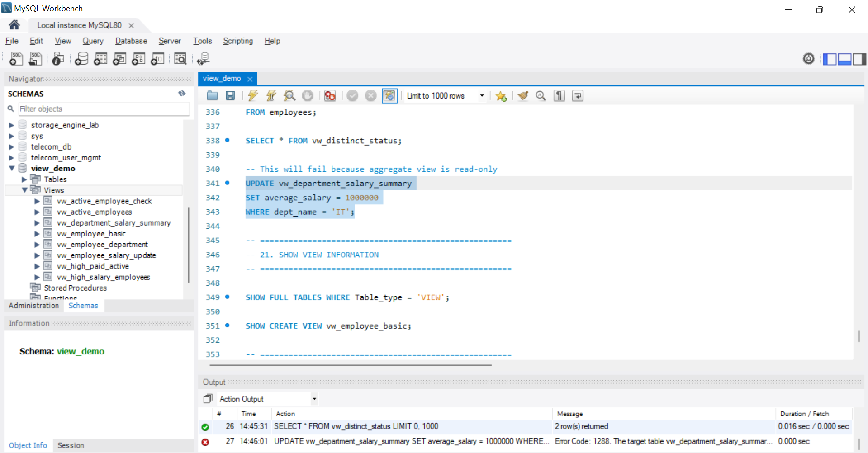Open the Scripting menu
This screenshot has width=868, height=453.
click(238, 41)
